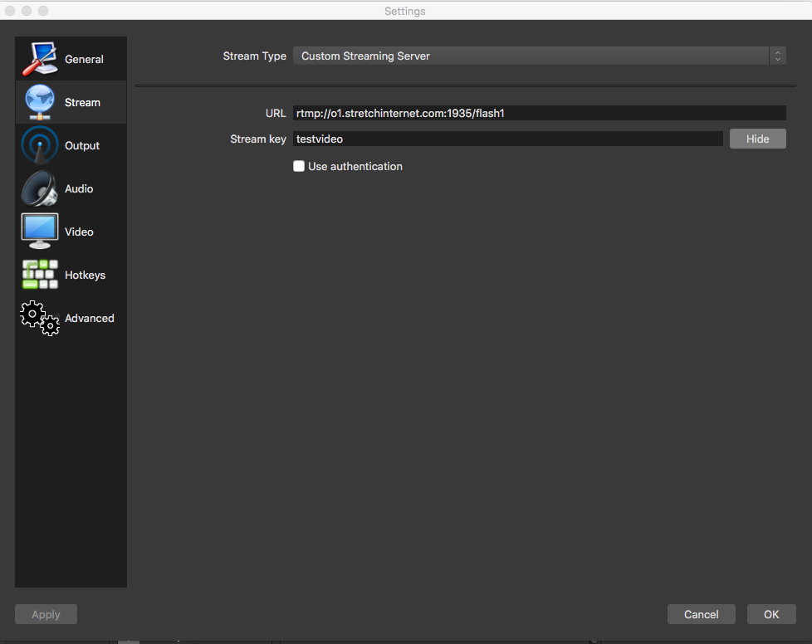This screenshot has height=644, width=812.
Task: Select the Stream label in the sidebar
Action: [82, 102]
